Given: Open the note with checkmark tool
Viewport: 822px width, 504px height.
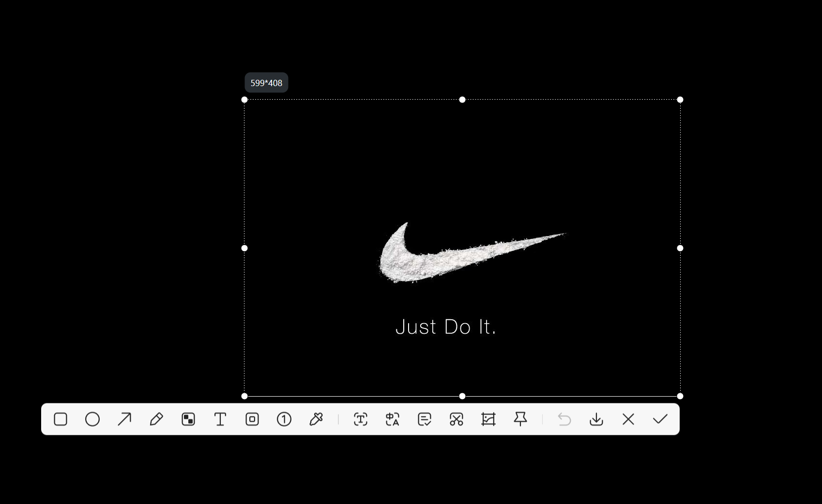Looking at the screenshot, I should point(425,419).
